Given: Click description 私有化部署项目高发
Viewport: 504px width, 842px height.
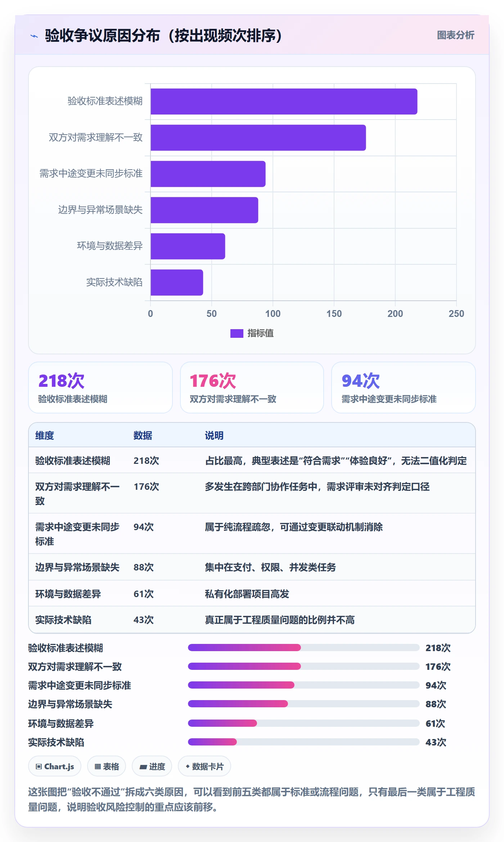Looking at the screenshot, I should coord(247,594).
